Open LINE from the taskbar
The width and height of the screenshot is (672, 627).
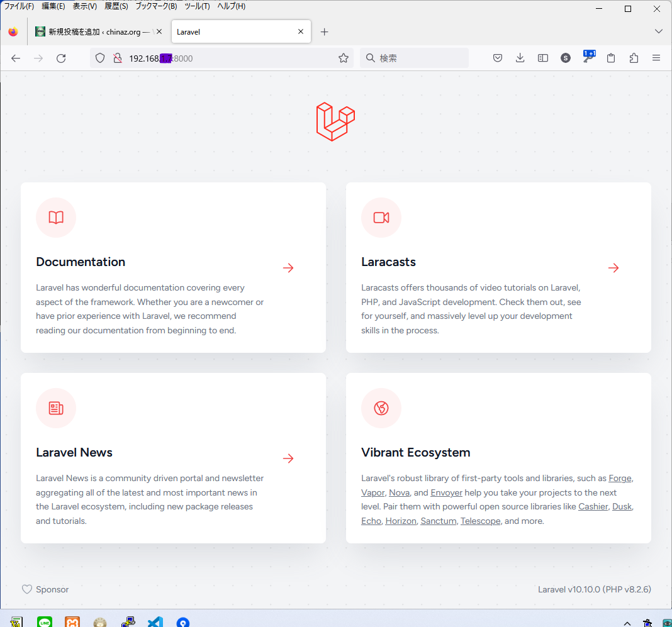point(45,622)
